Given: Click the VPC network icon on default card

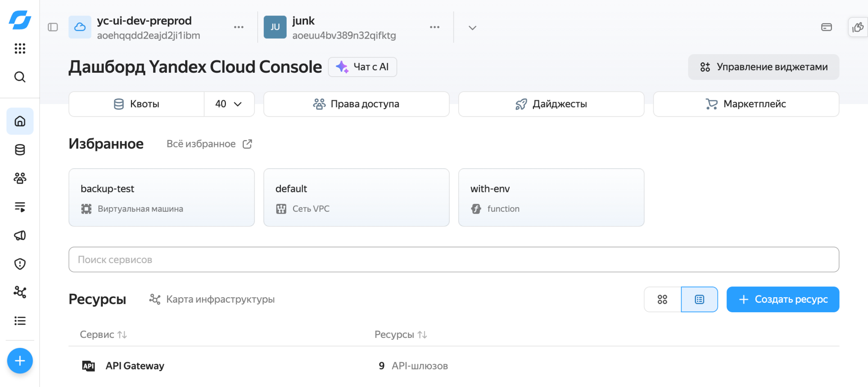Looking at the screenshot, I should [x=281, y=209].
